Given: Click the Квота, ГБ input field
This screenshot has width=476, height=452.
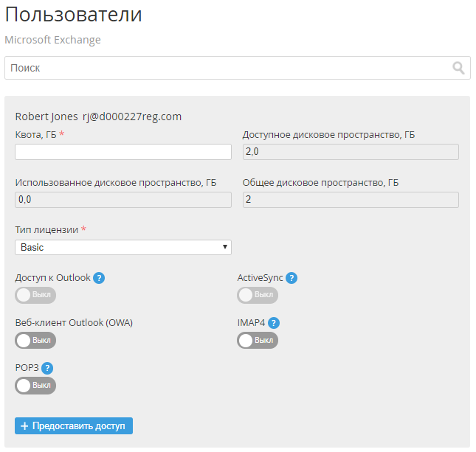Looking at the screenshot, I should point(123,152).
